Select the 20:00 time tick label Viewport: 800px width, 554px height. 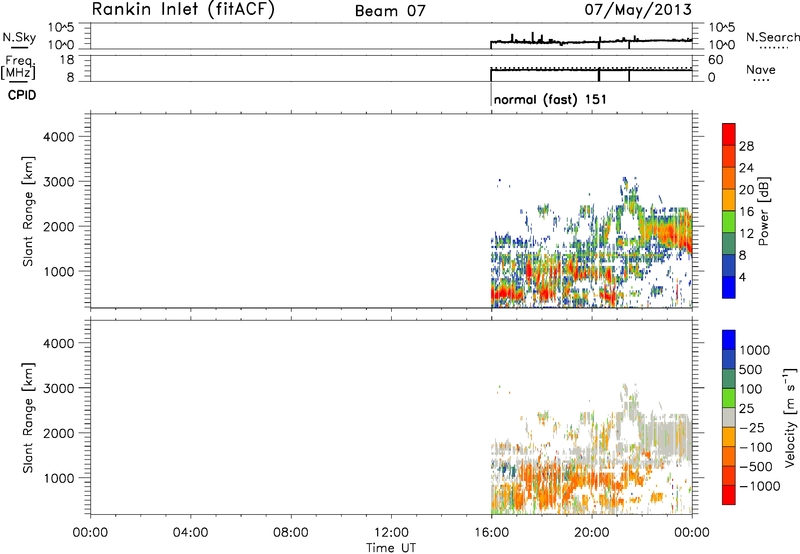tap(592, 533)
